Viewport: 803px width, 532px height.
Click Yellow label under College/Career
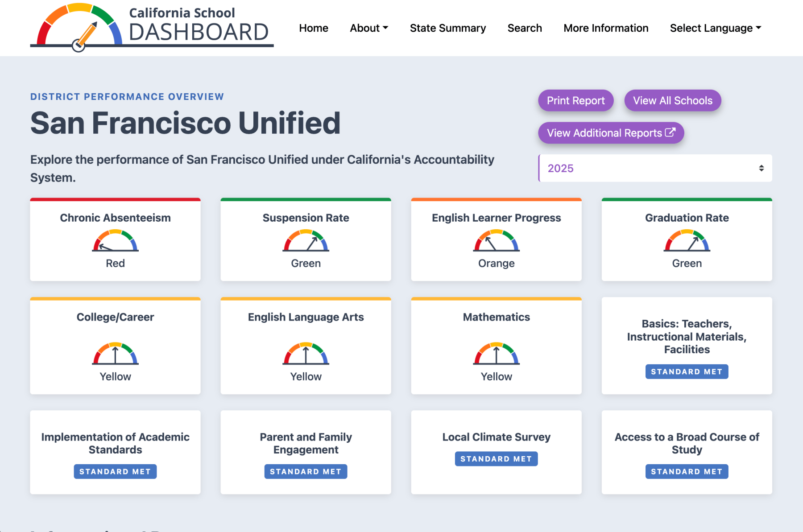[115, 376]
